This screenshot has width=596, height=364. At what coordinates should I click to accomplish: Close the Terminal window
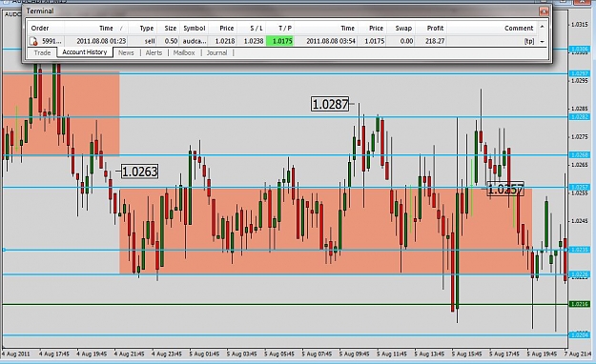click(544, 11)
